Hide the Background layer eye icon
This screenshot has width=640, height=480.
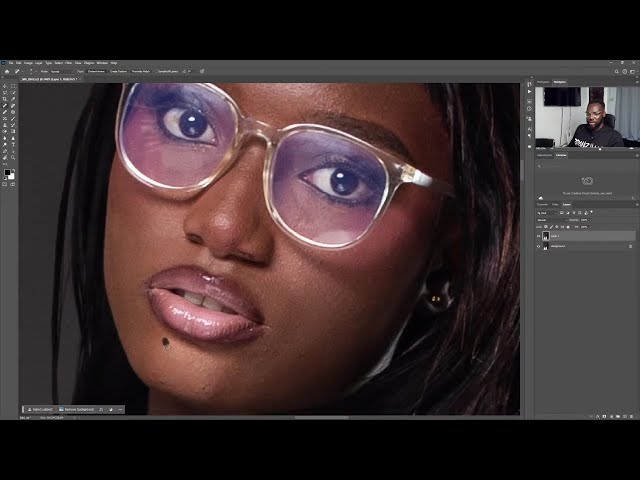pyautogui.click(x=538, y=246)
